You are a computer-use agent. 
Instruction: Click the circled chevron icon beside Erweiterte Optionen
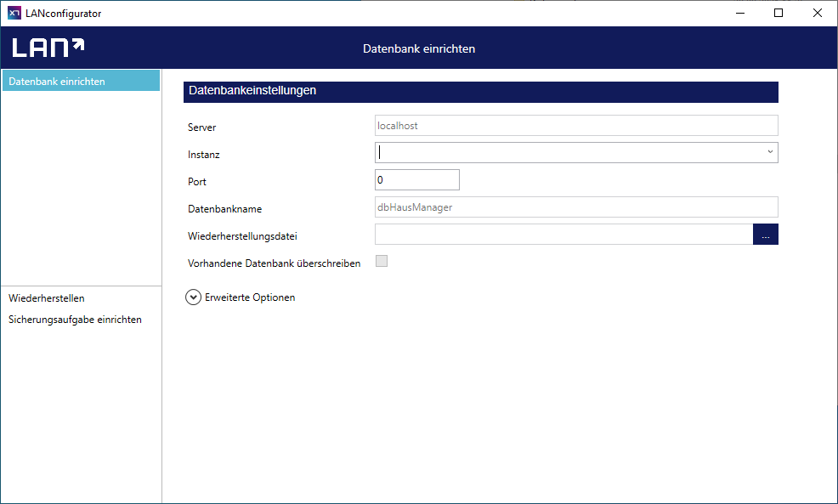point(194,297)
